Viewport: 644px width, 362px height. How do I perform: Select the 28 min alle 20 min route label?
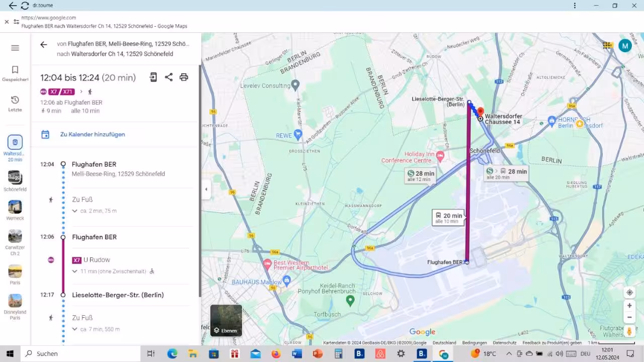pyautogui.click(x=506, y=174)
